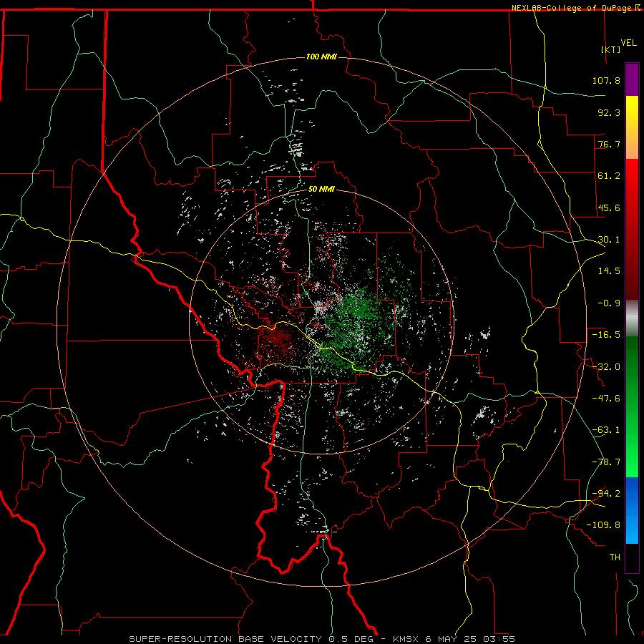Image resolution: width=644 pixels, height=644 pixels.
Task: Click the -0.9 velocity scale value
Action: (609, 303)
